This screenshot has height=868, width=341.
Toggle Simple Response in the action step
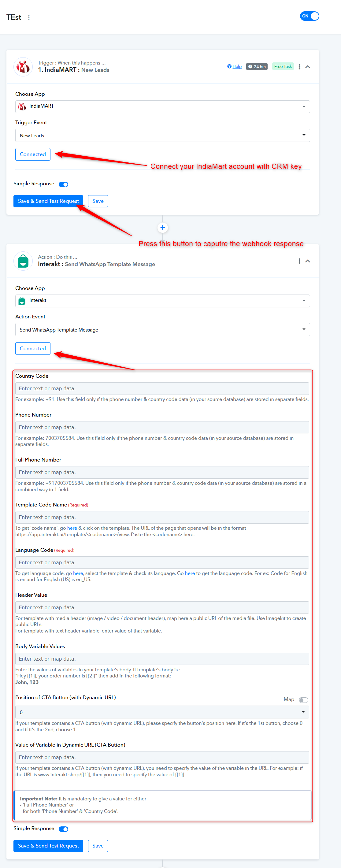pyautogui.click(x=63, y=829)
